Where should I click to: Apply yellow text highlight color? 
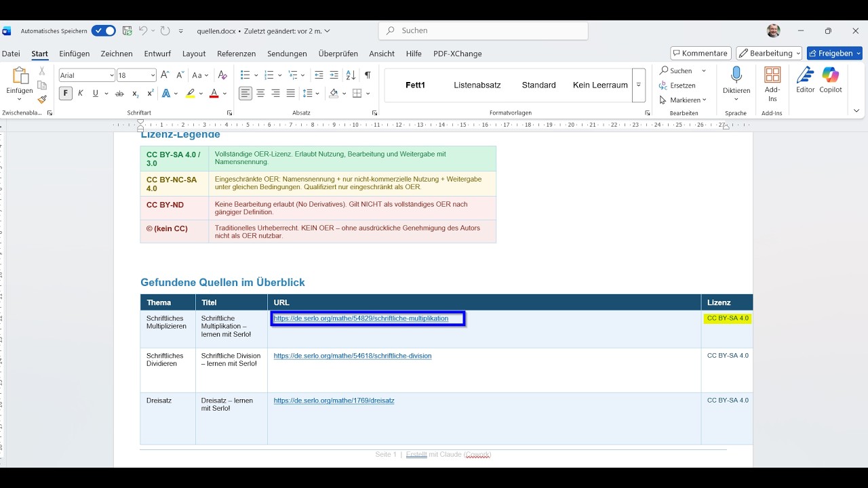click(x=191, y=94)
